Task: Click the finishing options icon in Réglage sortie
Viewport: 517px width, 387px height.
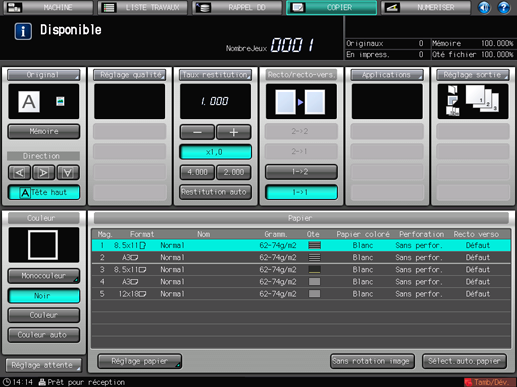Action: 452,101
